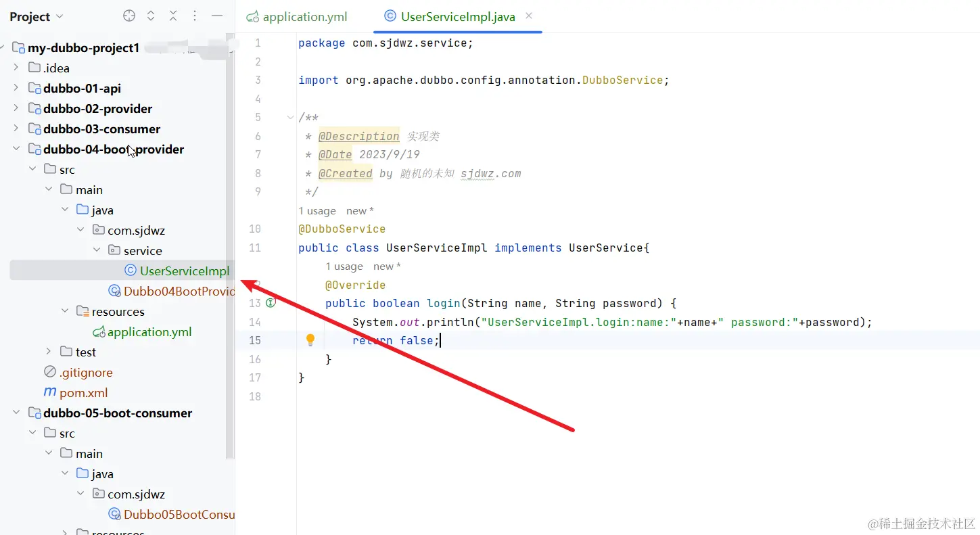Click the '1 usage' hint above @Override
980x535 pixels.
coord(344,266)
